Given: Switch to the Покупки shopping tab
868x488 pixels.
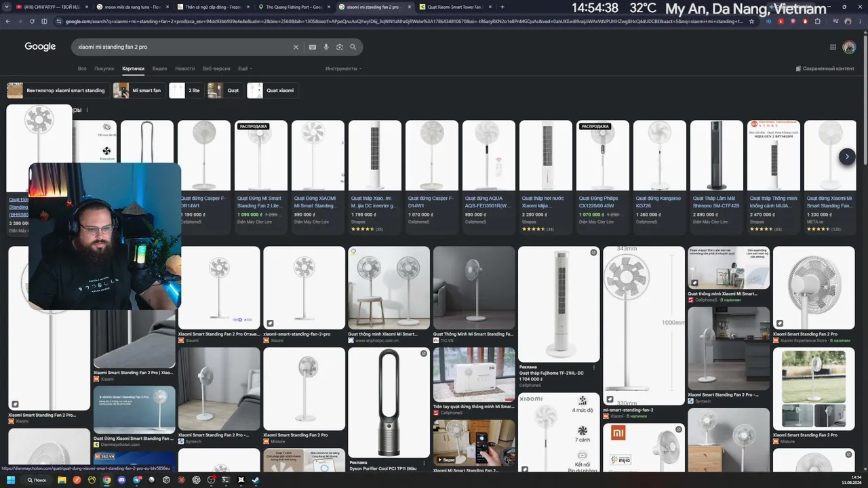Looking at the screenshot, I should [104, 68].
